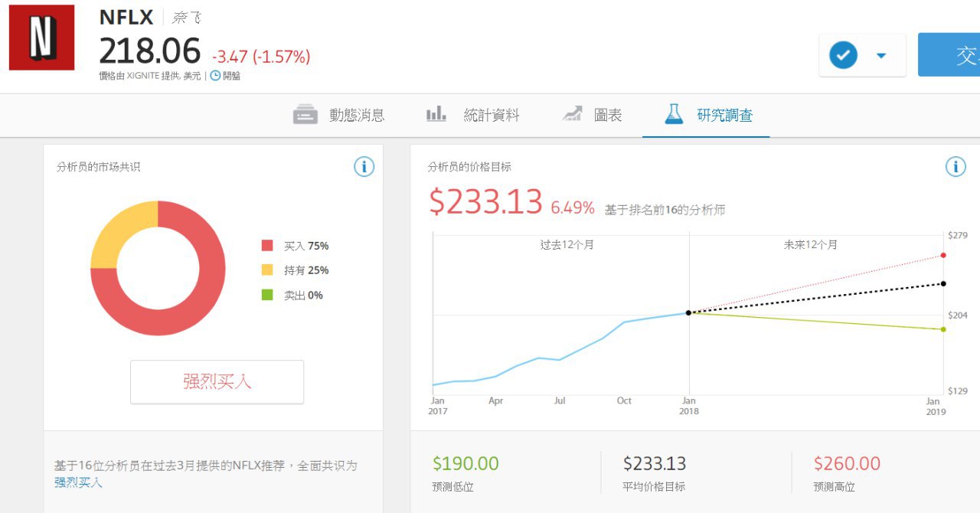Click the flask research icon
This screenshot has height=513, width=980.
pos(674,114)
